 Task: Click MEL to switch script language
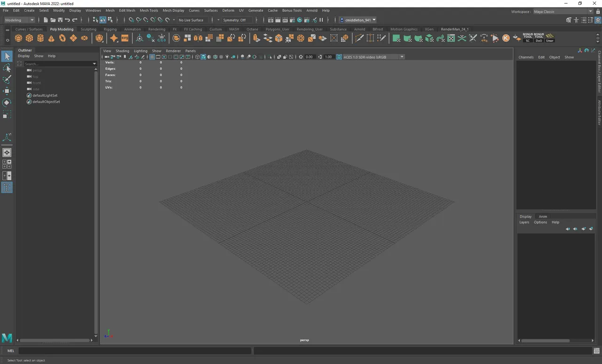[11, 350]
